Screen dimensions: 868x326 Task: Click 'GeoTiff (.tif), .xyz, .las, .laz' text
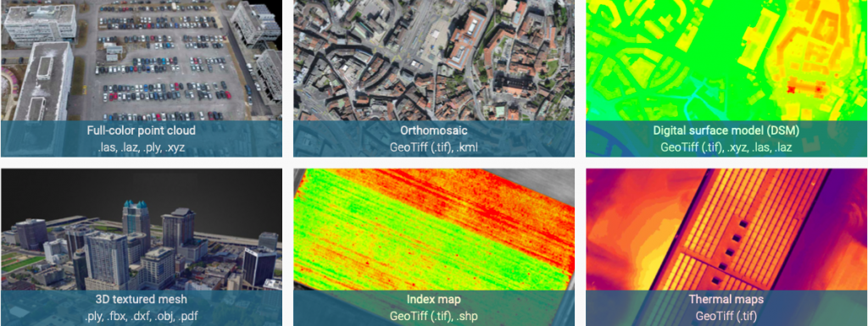click(726, 147)
